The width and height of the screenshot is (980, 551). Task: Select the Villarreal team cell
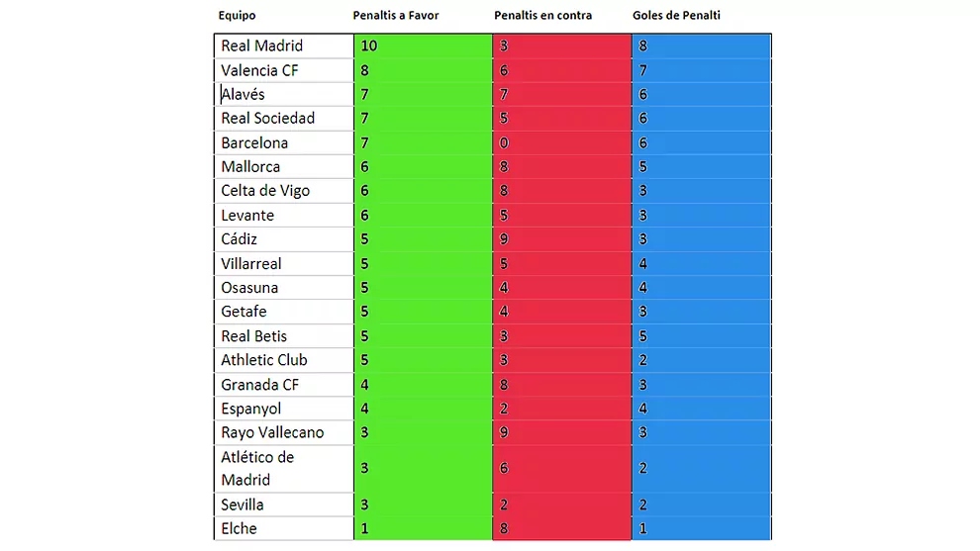[283, 264]
